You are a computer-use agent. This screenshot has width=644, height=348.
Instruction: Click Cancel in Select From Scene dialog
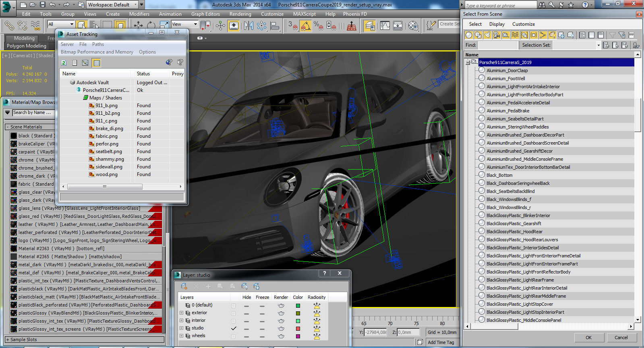[x=621, y=338]
